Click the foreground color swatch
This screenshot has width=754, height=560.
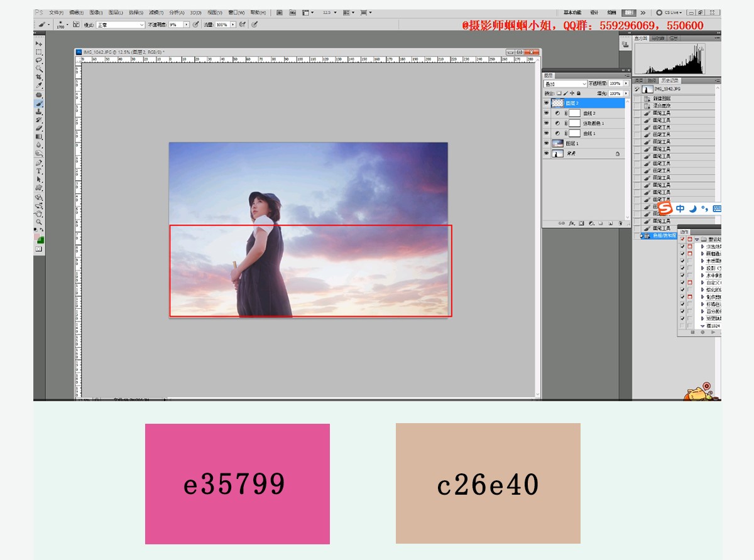tap(36, 236)
